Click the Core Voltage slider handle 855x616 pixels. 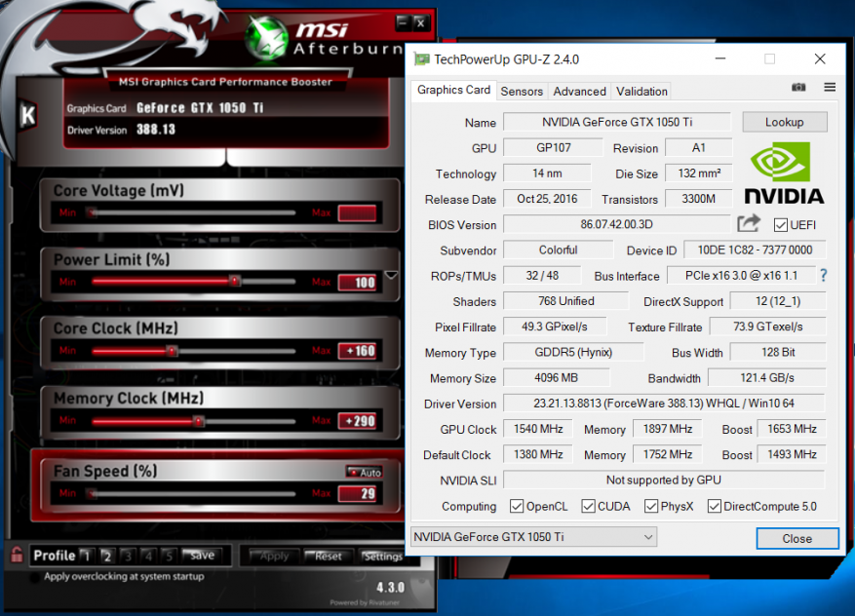[x=93, y=212]
